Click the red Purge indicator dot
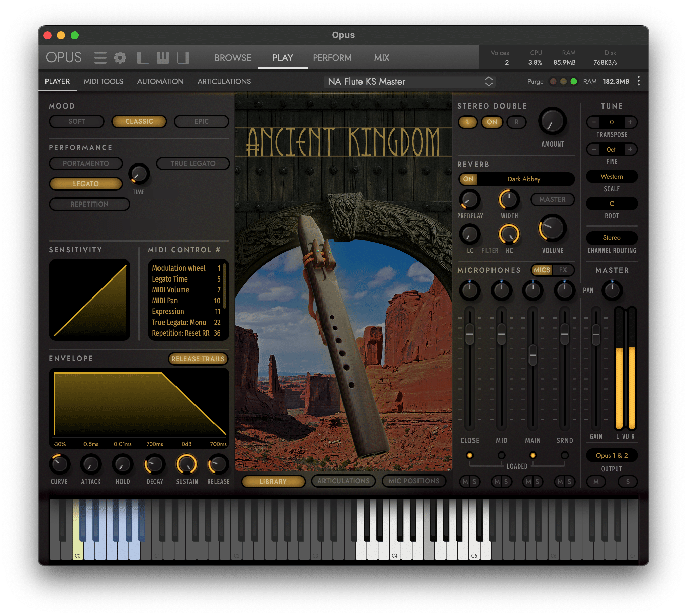Screen dimensions: 687x616 (553, 81)
